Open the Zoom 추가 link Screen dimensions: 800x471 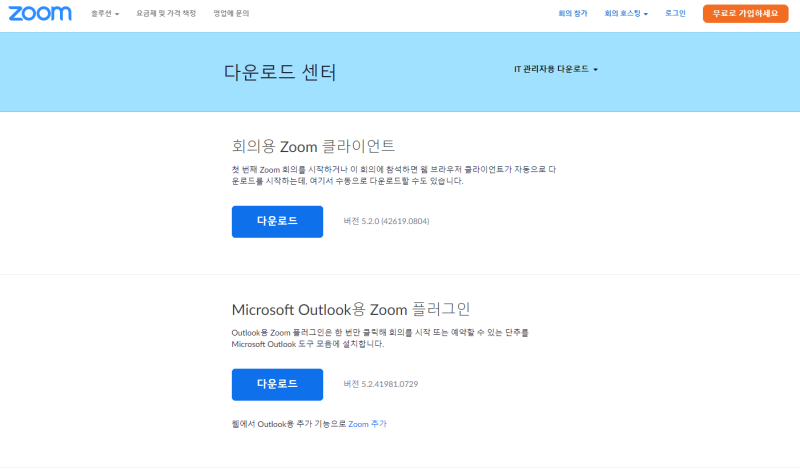coord(367,424)
